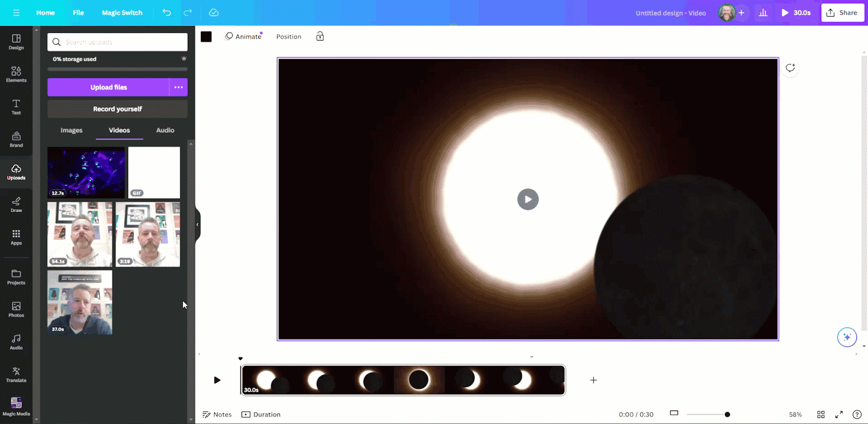Screen dimensions: 868x424
Task: Open the analytics insights chart icon
Action: 763,12
